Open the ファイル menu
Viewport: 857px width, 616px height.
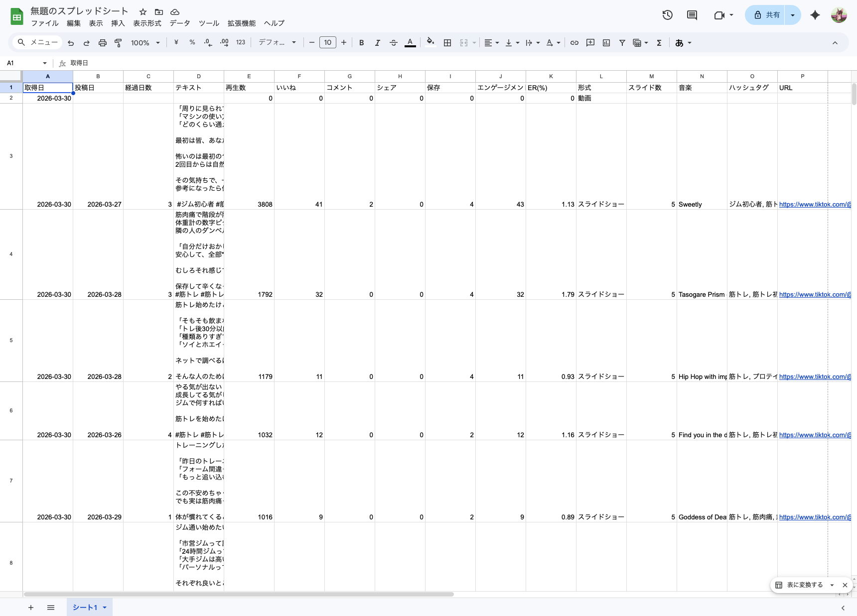pyautogui.click(x=45, y=23)
